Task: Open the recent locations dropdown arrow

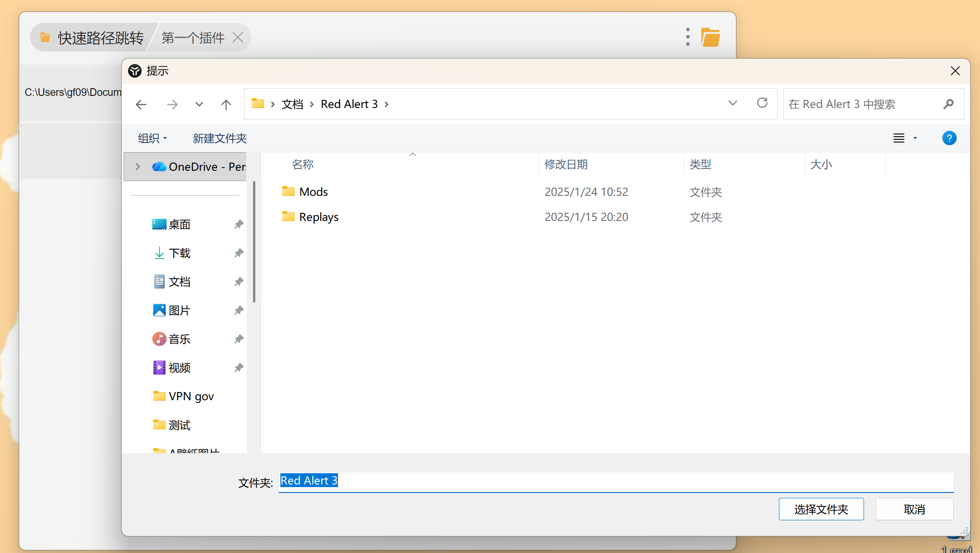Action: [199, 104]
